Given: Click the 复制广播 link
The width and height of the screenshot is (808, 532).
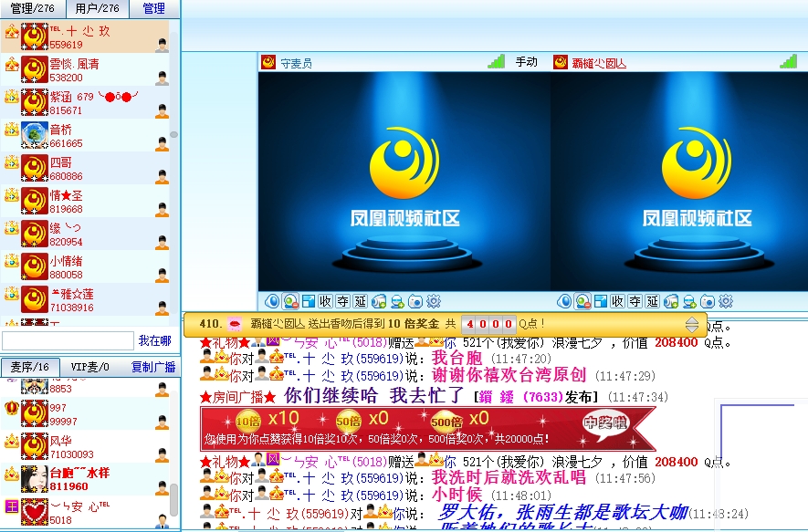Looking at the screenshot, I should pyautogui.click(x=153, y=367).
